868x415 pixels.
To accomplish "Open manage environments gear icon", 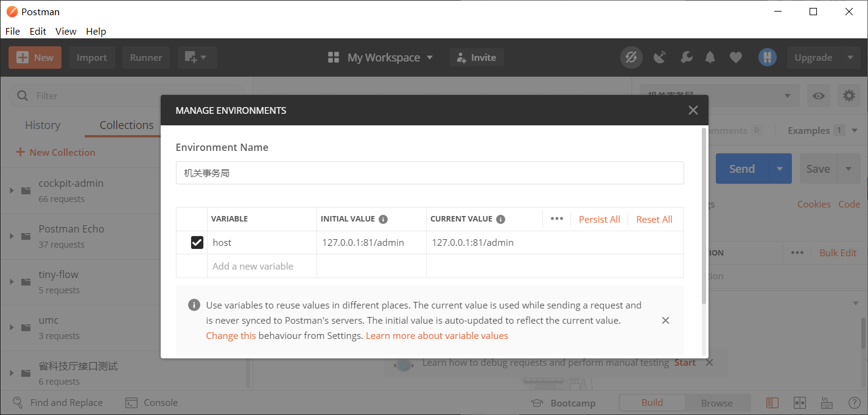I will [x=849, y=96].
